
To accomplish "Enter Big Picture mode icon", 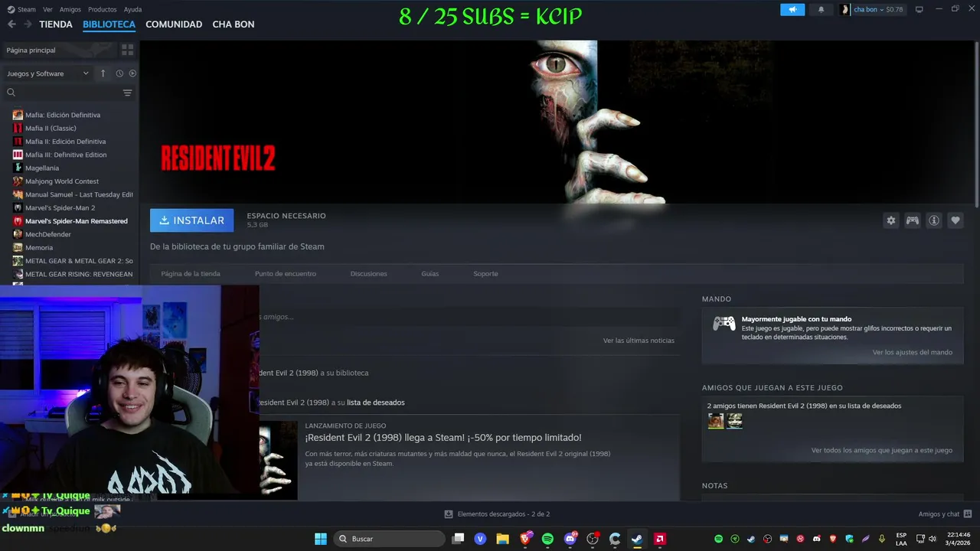I will tap(920, 9).
